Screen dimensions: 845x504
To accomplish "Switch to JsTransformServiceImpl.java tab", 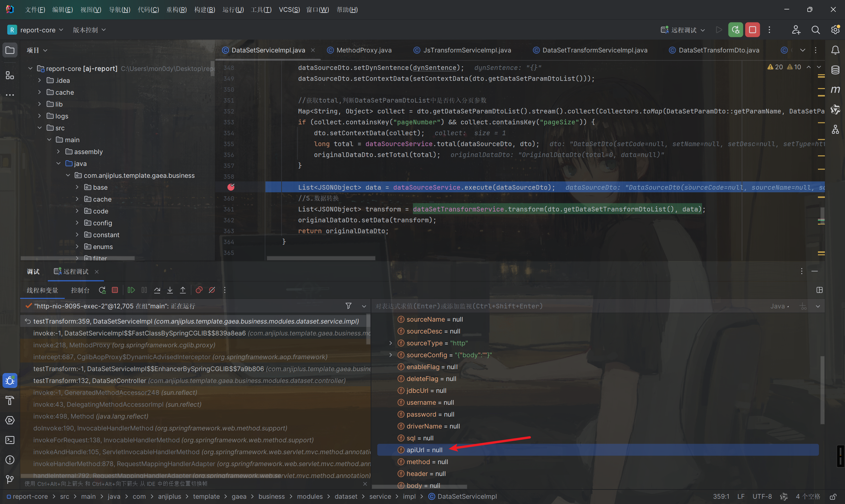I will pos(462,50).
